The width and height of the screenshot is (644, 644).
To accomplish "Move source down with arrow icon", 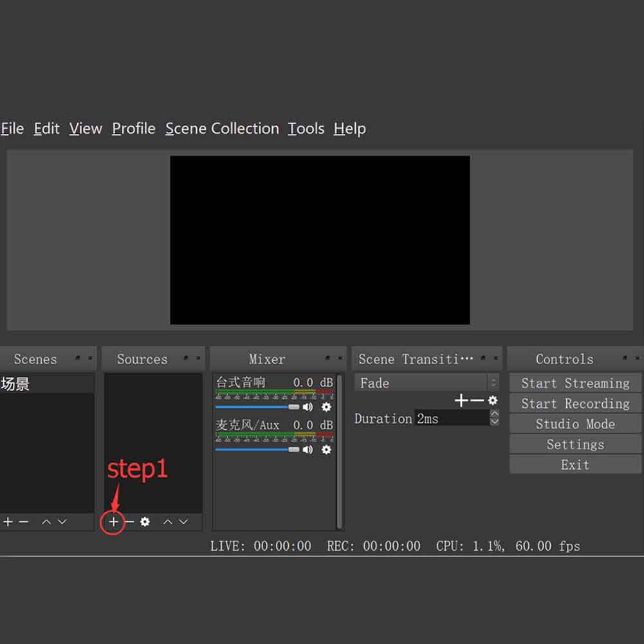I will pos(183,522).
